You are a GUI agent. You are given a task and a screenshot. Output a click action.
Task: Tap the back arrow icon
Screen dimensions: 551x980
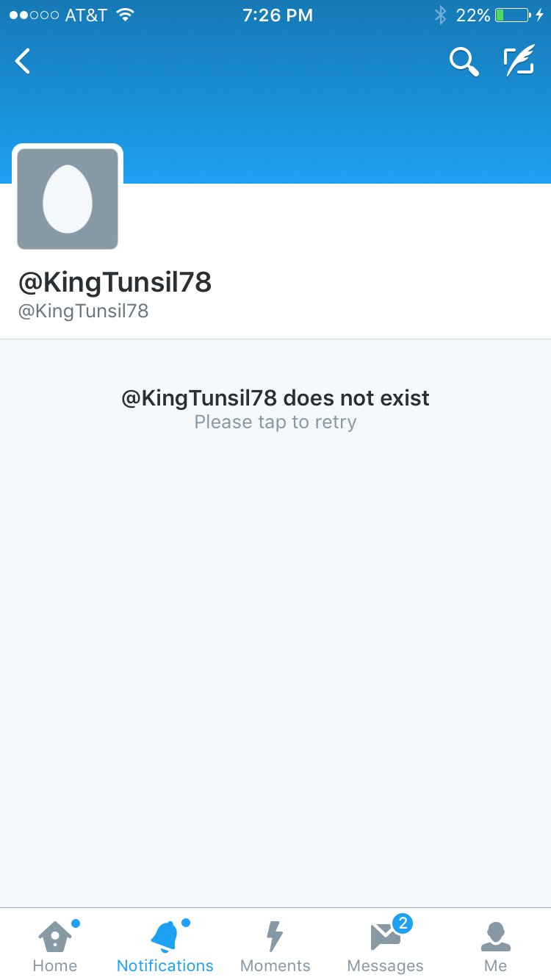(x=23, y=62)
